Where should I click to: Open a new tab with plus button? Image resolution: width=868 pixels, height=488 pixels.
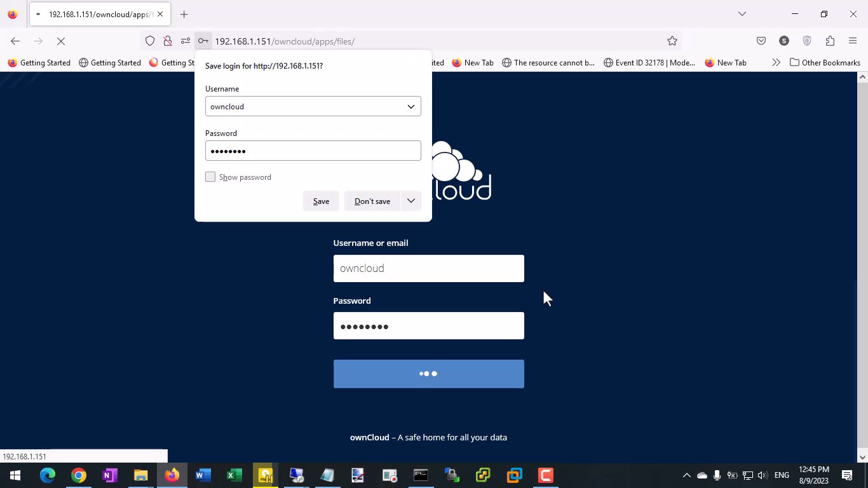point(184,14)
